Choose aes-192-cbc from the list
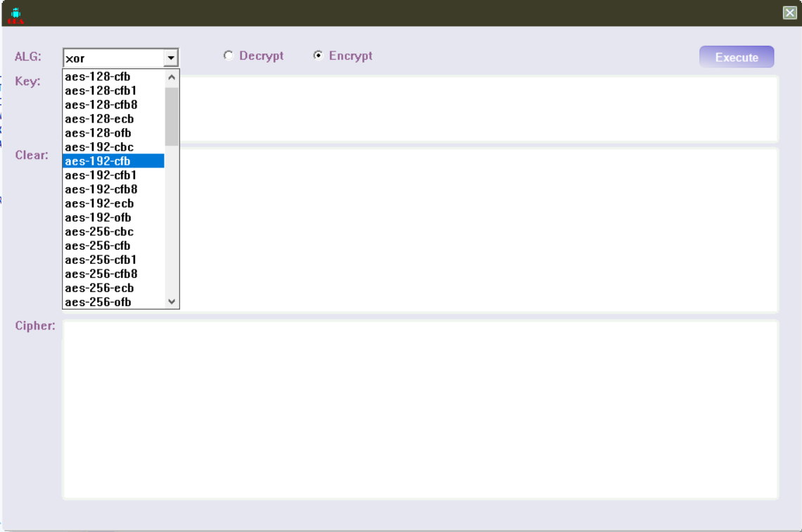This screenshot has width=802, height=532. 113,147
